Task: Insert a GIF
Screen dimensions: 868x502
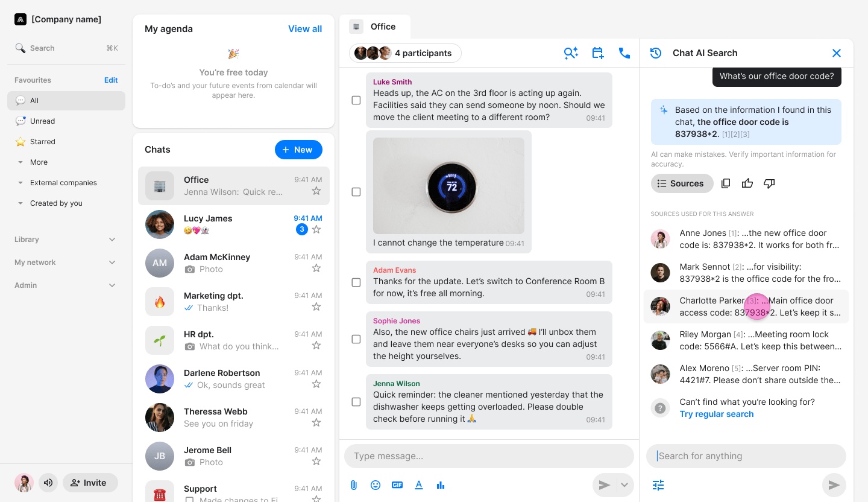Action: (397, 485)
